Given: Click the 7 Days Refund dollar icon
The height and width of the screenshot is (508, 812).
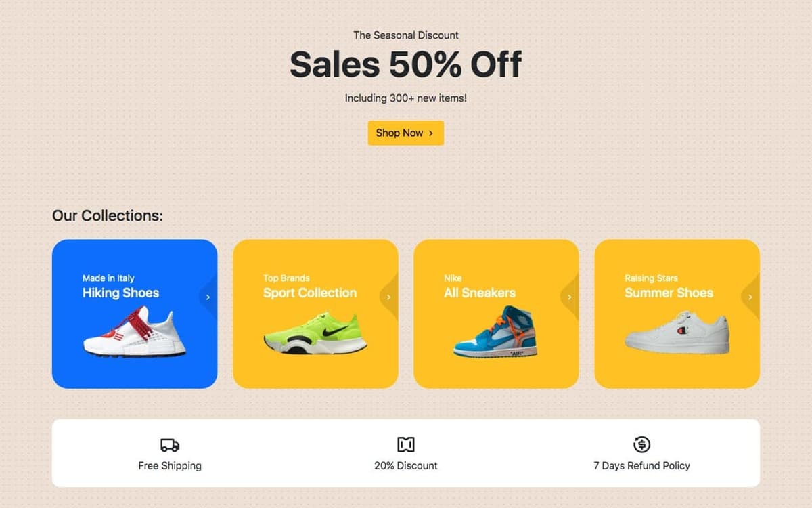Looking at the screenshot, I should click(x=641, y=444).
